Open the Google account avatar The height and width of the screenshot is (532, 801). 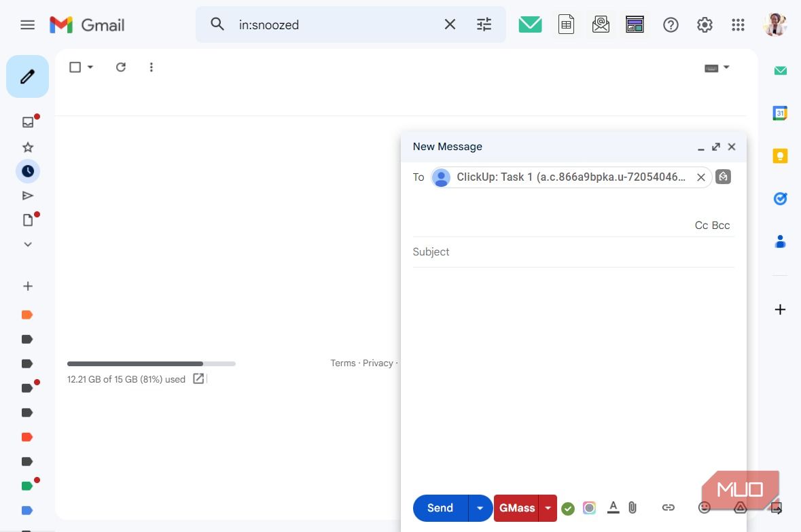(x=775, y=24)
